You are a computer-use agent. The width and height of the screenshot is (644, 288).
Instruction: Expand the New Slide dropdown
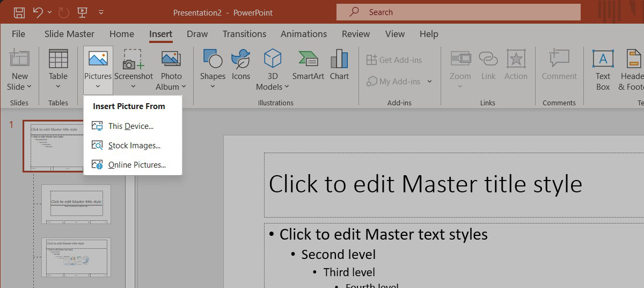[x=20, y=87]
